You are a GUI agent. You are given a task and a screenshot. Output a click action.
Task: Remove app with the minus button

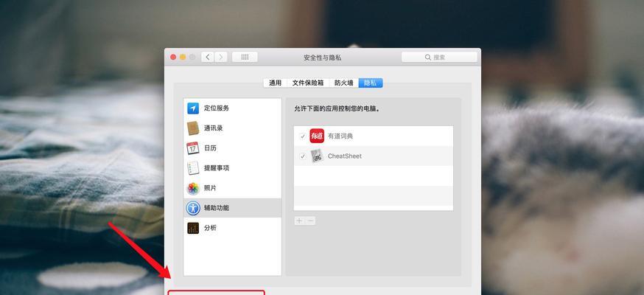(310, 221)
